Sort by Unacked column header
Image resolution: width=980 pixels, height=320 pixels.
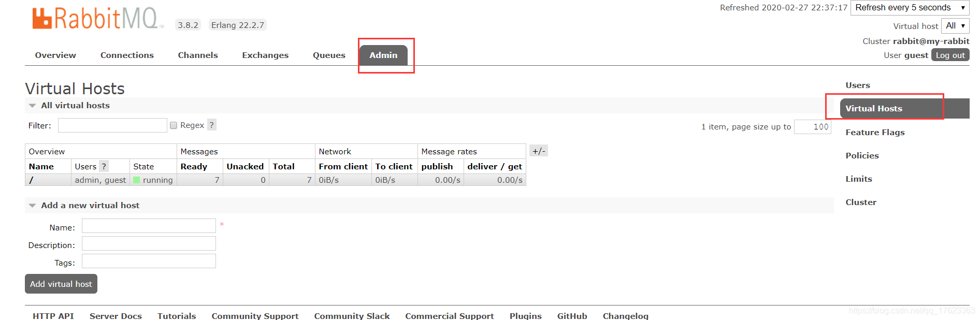pyautogui.click(x=245, y=166)
